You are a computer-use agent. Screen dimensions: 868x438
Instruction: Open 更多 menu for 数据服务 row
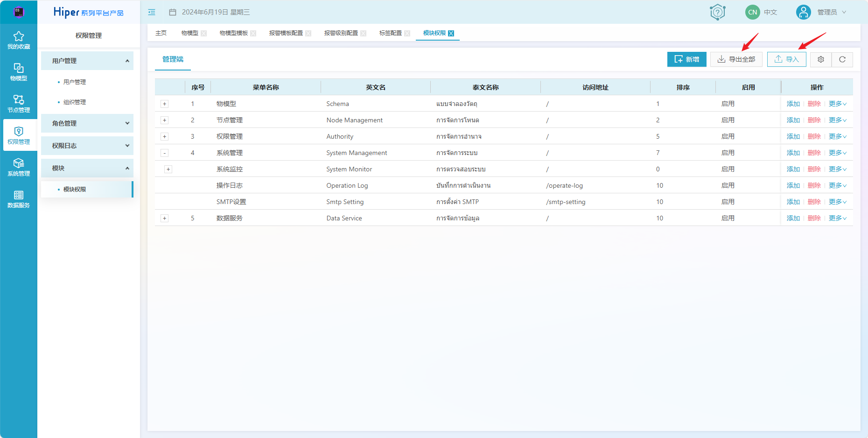tap(838, 218)
